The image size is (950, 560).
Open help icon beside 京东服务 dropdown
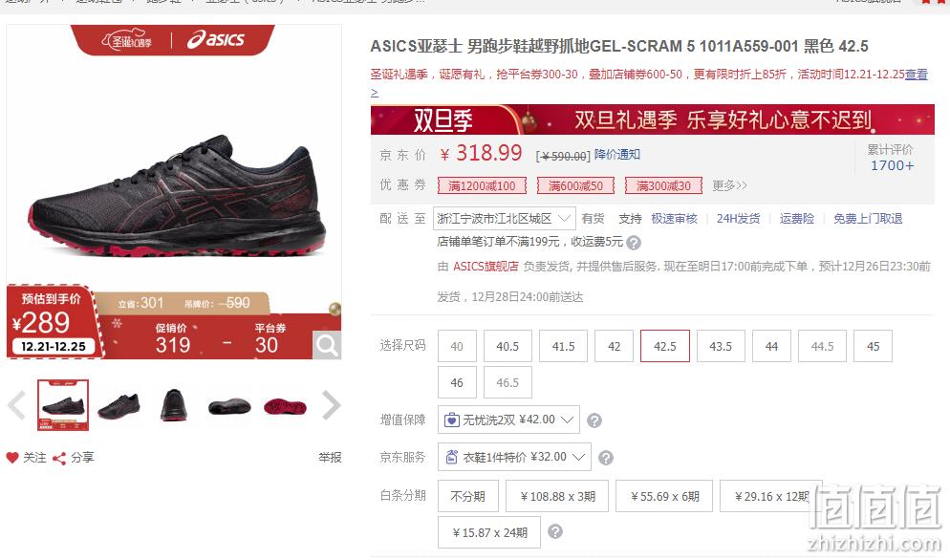605,458
